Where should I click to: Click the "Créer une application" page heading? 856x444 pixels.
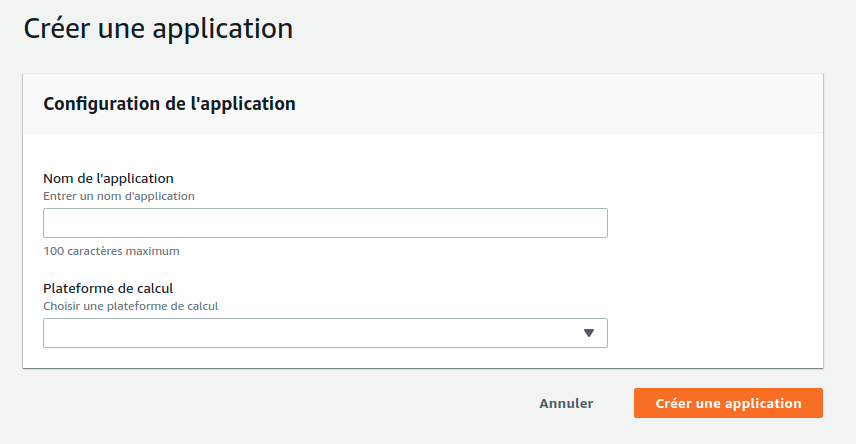click(158, 28)
